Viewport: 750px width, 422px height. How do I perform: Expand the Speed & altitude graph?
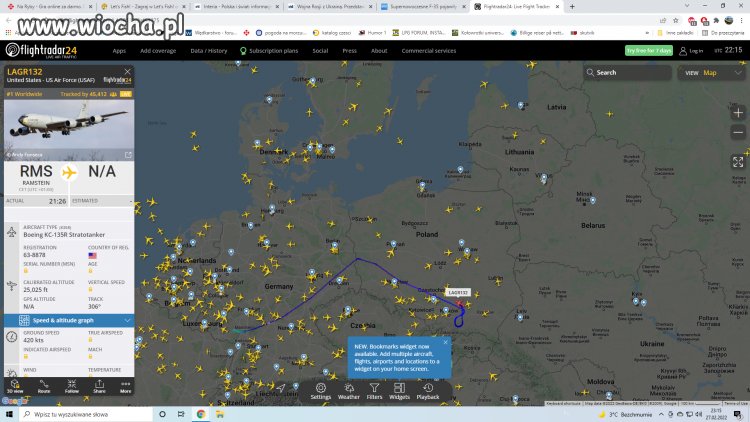[69, 320]
